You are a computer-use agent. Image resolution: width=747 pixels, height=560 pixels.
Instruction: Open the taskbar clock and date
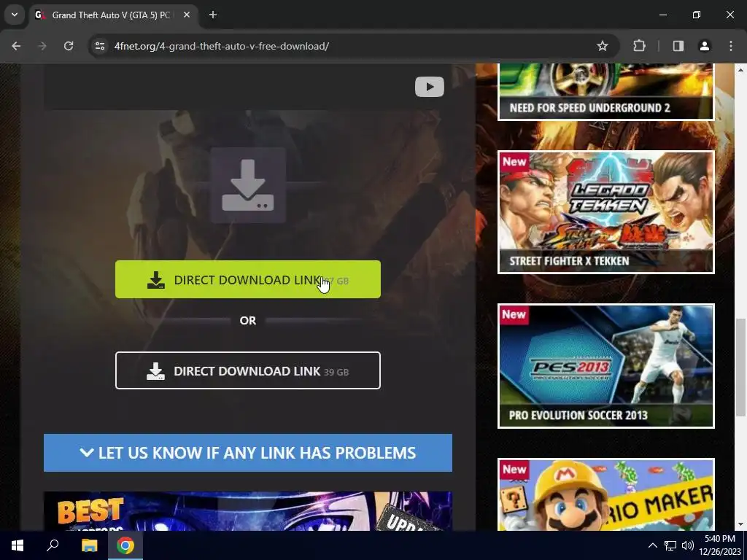point(720,545)
